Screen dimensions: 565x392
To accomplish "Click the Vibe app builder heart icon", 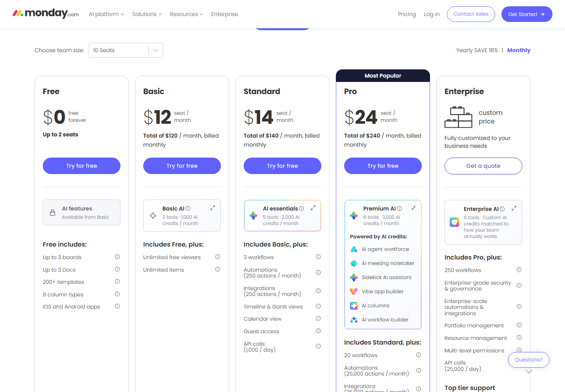I will point(354,292).
